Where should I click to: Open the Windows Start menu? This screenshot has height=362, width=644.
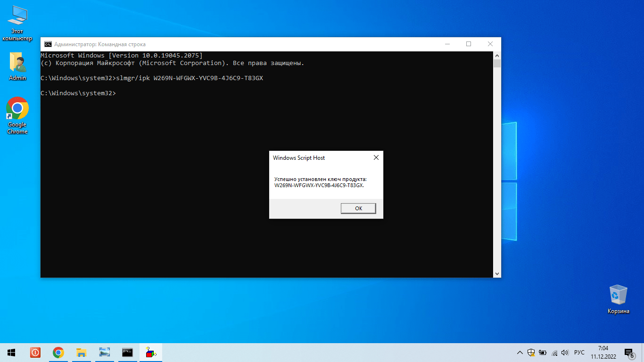click(11, 353)
